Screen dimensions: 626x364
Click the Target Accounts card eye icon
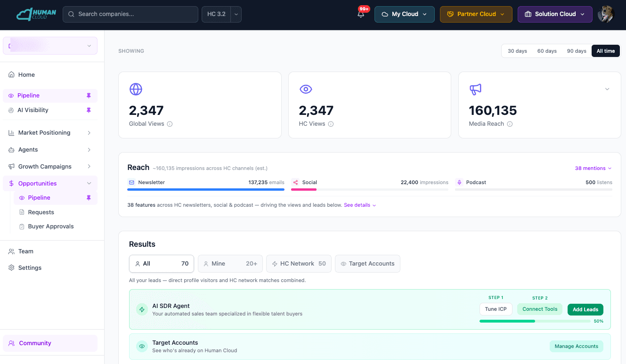(142, 346)
